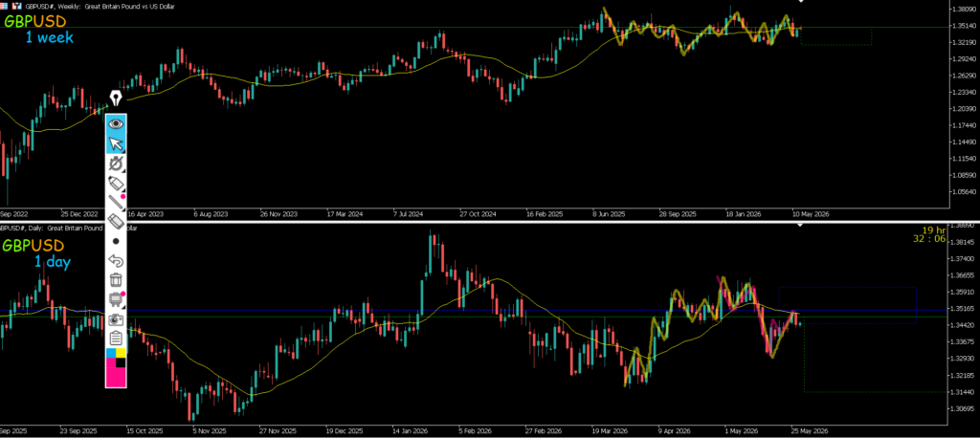Expand the line tool's corner arrow options
This screenshot has height=438, width=980.
pyautogui.click(x=123, y=209)
